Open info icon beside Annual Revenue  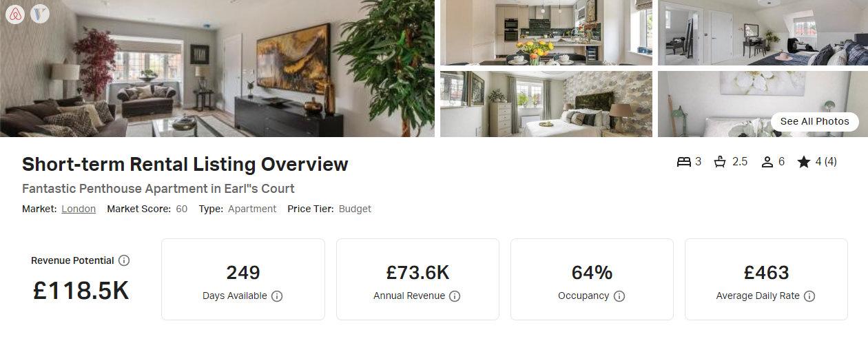[455, 296]
